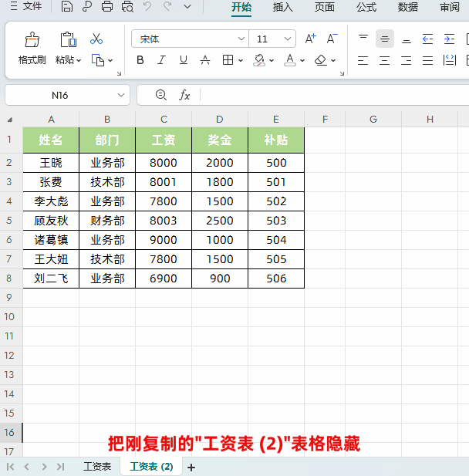This screenshot has width=469, height=476.
Task: Open clipboard dialog launcher
Action: point(119,73)
